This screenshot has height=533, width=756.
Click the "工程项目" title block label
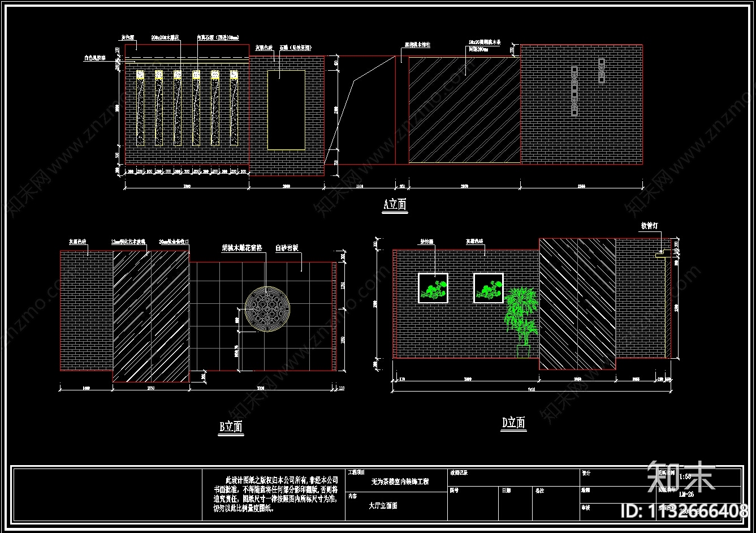click(357, 472)
